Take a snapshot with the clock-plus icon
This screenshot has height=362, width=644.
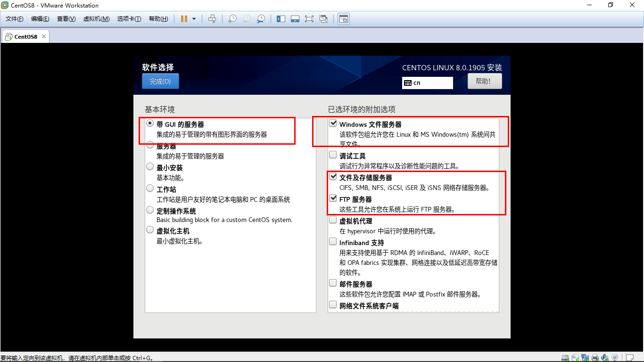(232, 19)
